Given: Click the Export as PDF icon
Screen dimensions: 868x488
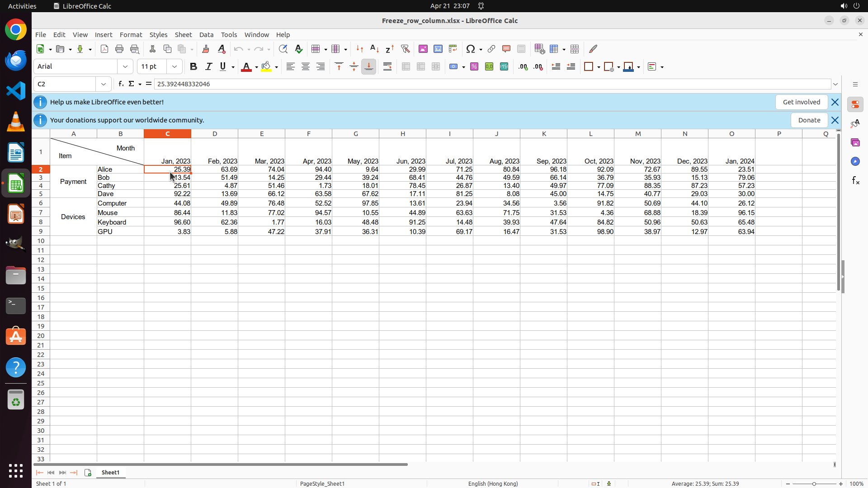Looking at the screenshot, I should point(104,49).
